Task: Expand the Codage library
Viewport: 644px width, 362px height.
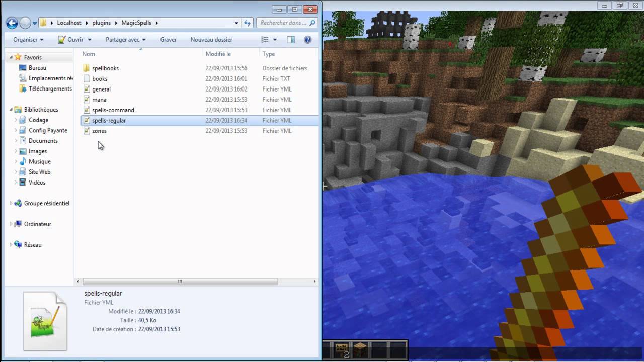Action: (16, 120)
